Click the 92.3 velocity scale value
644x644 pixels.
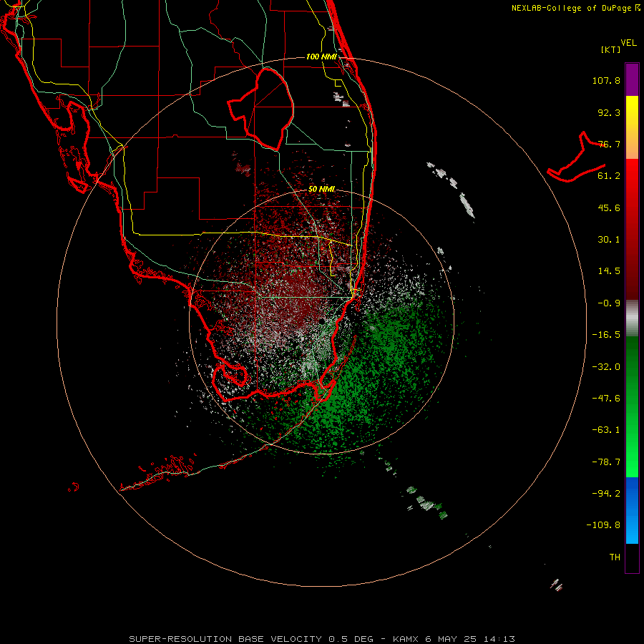point(609,112)
